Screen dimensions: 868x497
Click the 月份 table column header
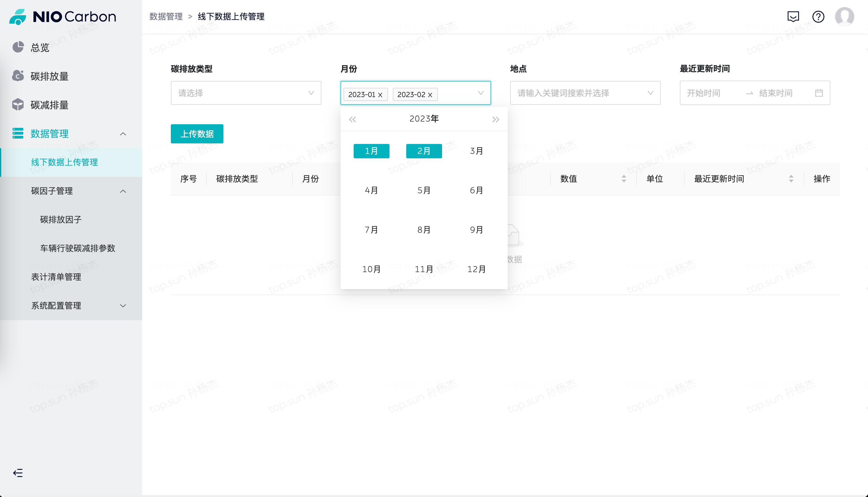point(310,179)
